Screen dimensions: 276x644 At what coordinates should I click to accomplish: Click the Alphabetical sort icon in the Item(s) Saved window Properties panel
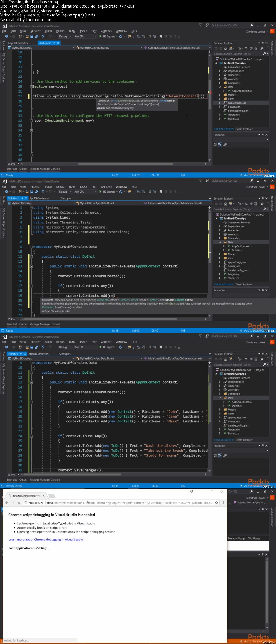click(x=220, y=455)
